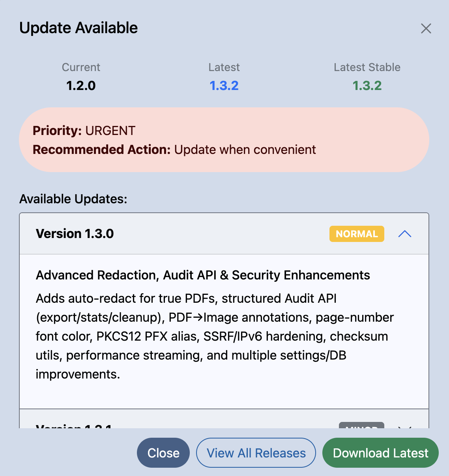
Task: Click the Version 1.3.0 header title
Action: [75, 234]
